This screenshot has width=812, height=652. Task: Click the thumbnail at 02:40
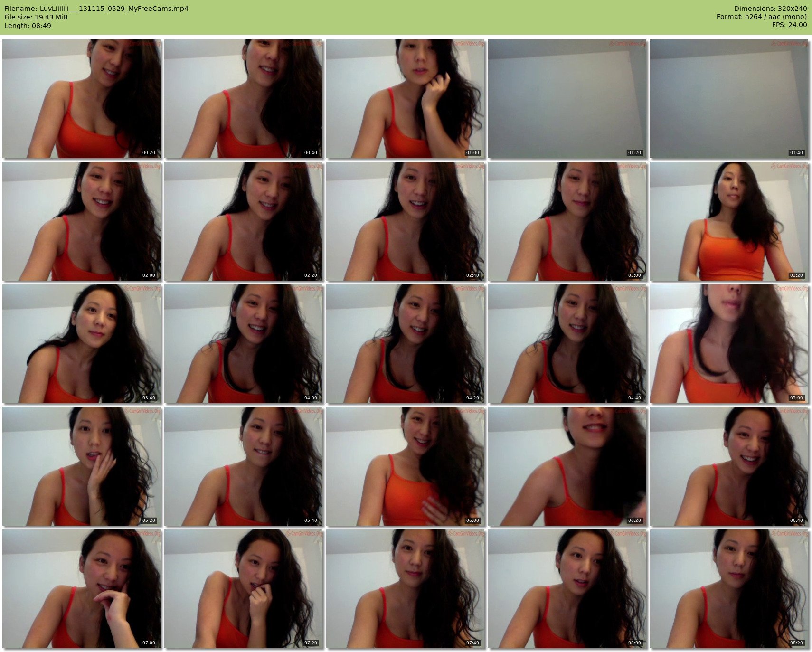point(406,221)
